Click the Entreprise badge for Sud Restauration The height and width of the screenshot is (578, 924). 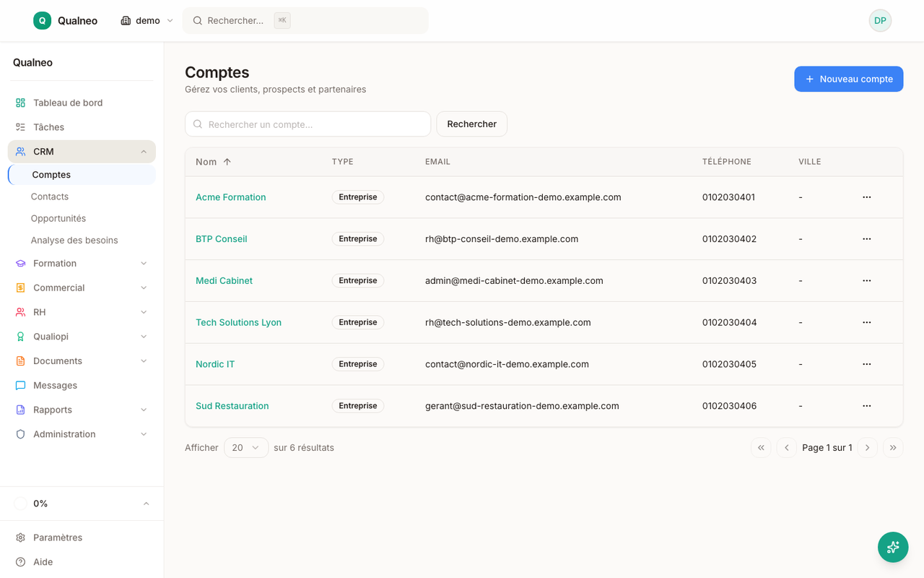click(358, 406)
